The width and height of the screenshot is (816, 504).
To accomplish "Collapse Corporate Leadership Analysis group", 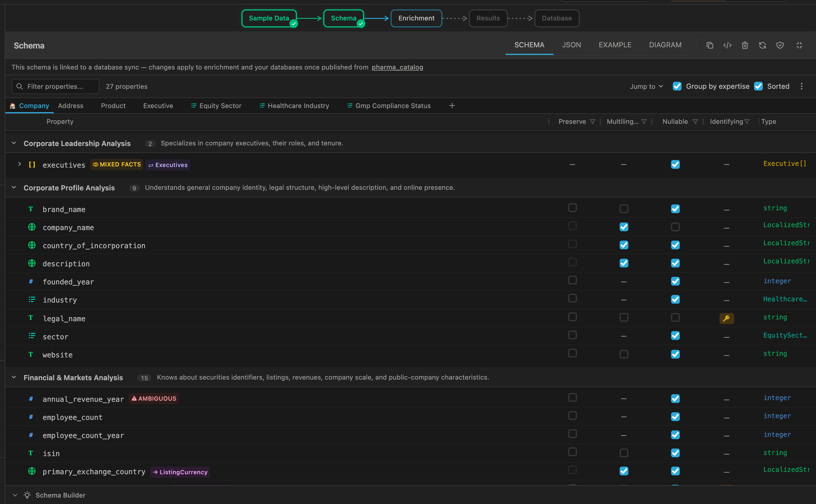I will point(14,143).
